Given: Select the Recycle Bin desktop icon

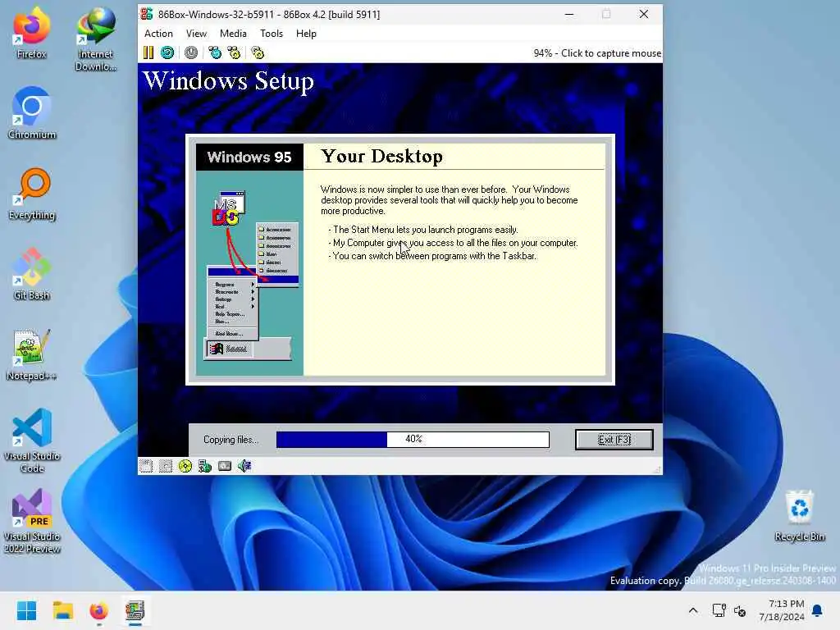Looking at the screenshot, I should (x=800, y=515).
